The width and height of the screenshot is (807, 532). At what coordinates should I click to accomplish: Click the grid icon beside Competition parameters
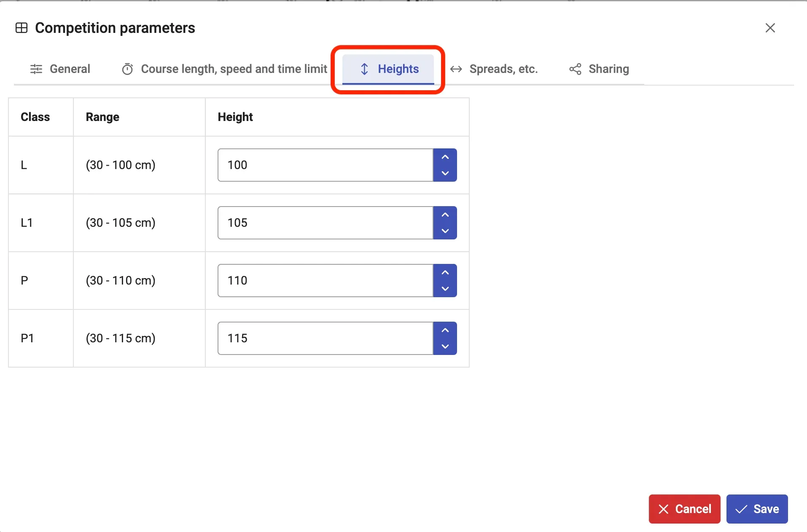point(22,28)
